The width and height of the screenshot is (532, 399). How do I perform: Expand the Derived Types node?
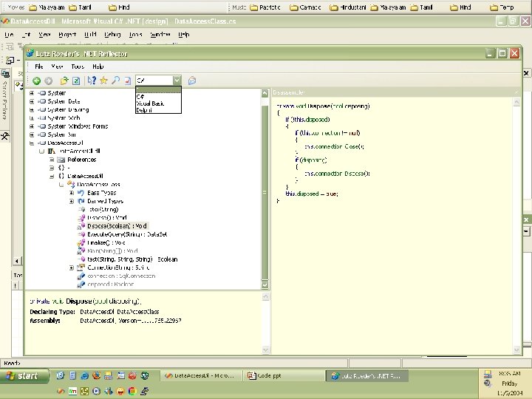[x=72, y=200]
